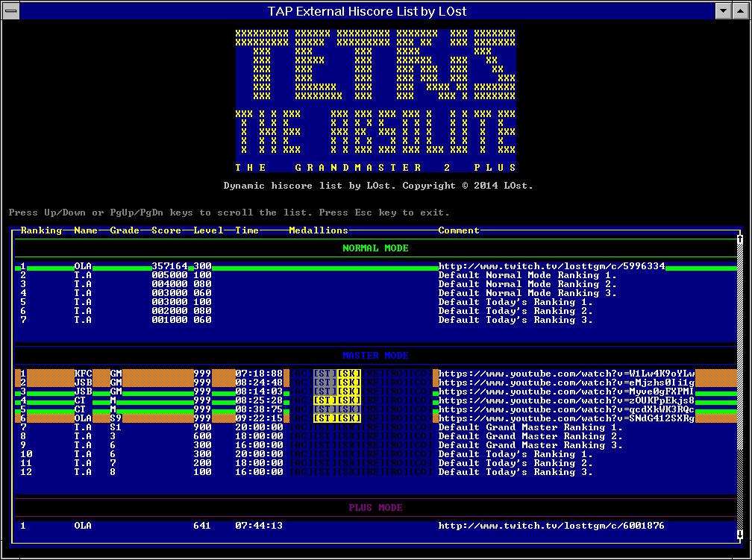Open YouTube link ending zOUKPpEkjs8
The width and height of the screenshot is (752, 560).
tap(566, 400)
